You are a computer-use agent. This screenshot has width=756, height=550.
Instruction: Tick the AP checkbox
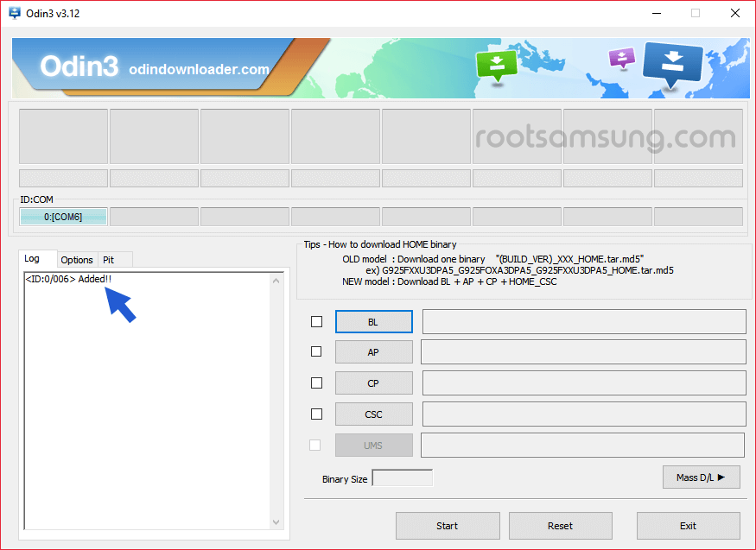point(316,351)
